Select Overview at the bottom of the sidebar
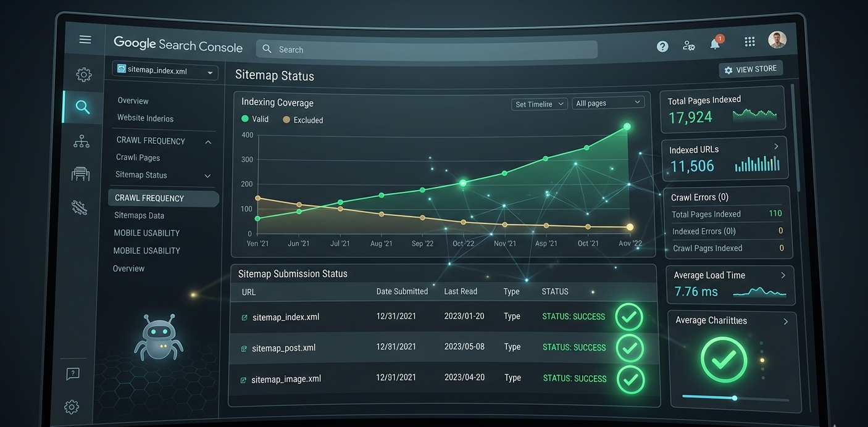Screen dimensions: 868x427 (x=128, y=268)
